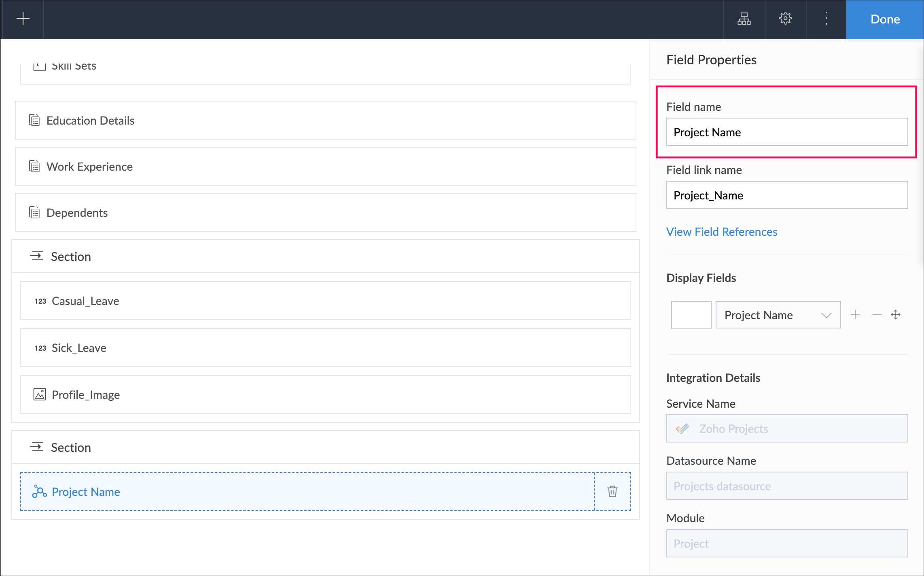
Task: Select the Casual_Leave number field
Action: point(325,301)
